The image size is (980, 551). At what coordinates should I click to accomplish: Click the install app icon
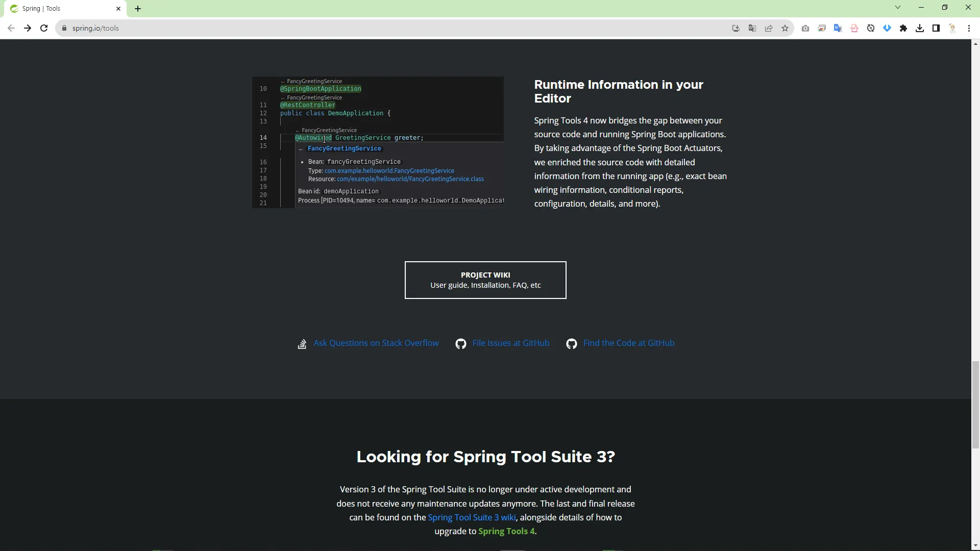point(736,29)
